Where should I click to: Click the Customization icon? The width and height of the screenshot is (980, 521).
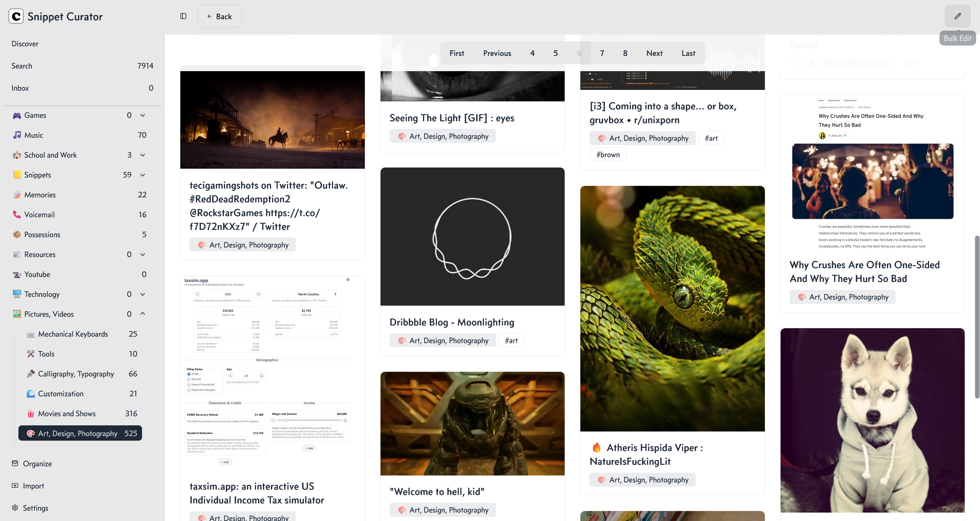click(x=31, y=394)
